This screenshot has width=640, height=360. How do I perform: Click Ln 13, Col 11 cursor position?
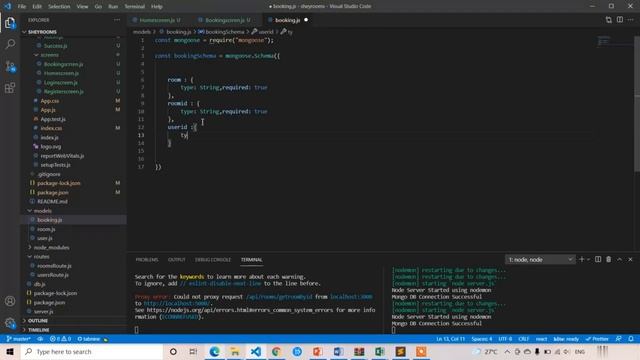point(451,339)
